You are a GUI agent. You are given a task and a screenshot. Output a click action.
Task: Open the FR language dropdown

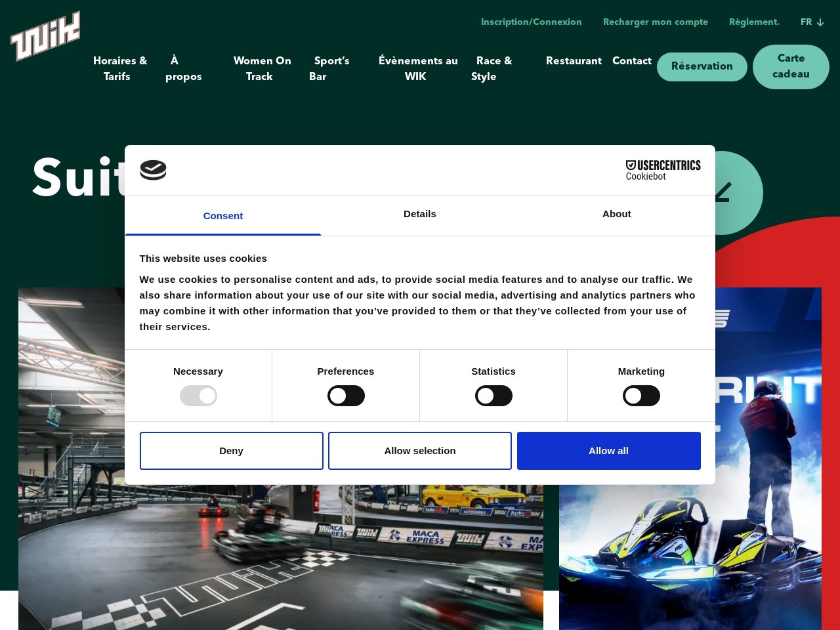click(812, 22)
